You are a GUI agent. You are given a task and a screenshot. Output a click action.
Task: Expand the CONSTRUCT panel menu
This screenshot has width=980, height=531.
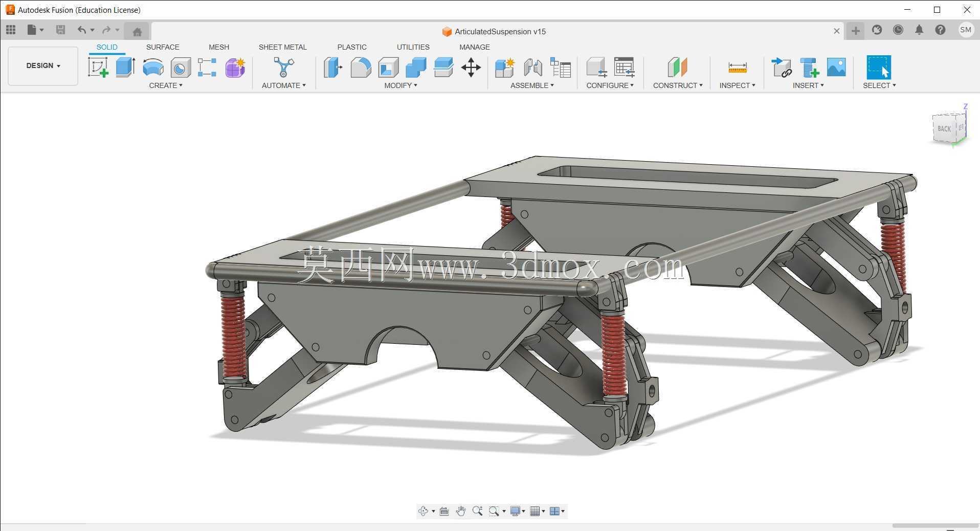(678, 85)
